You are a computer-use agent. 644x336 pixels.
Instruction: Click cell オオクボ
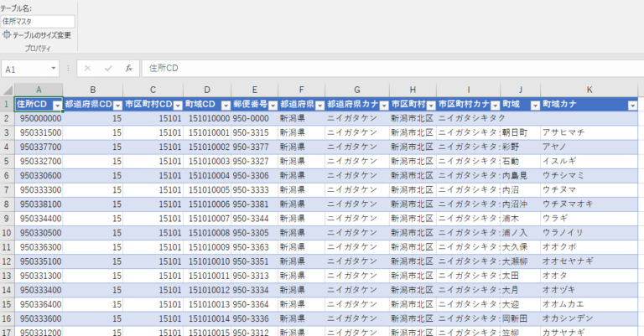[x=589, y=247]
